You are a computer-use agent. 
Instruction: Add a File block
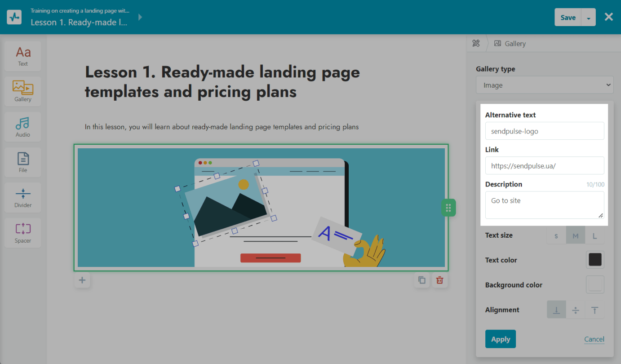point(23,162)
